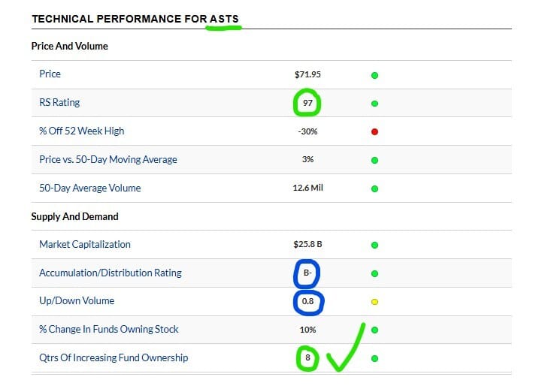Click green dot next to 50-Day Average Volume
Viewport: 536px width, 392px height.
[x=374, y=188]
